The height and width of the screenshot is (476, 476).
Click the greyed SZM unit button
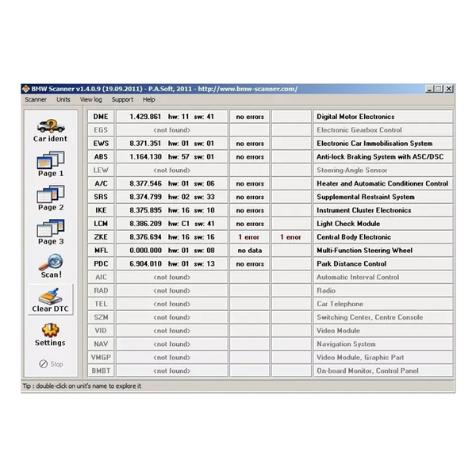pyautogui.click(x=101, y=317)
